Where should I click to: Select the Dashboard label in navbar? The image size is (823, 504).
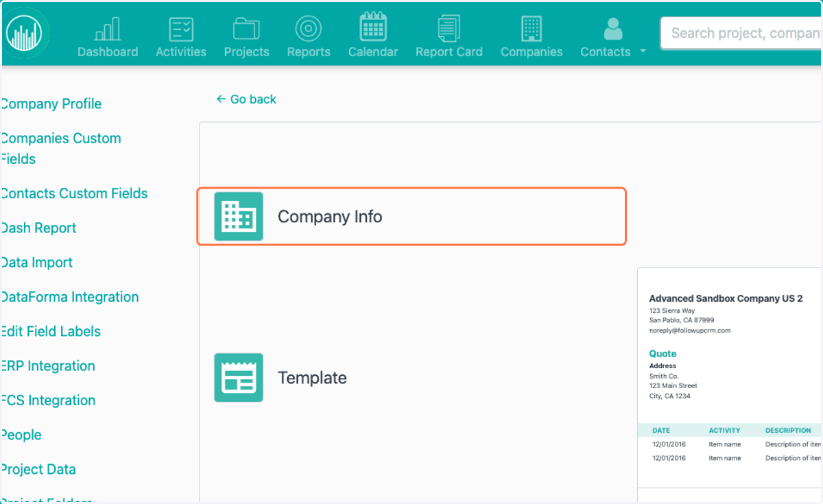click(x=108, y=52)
